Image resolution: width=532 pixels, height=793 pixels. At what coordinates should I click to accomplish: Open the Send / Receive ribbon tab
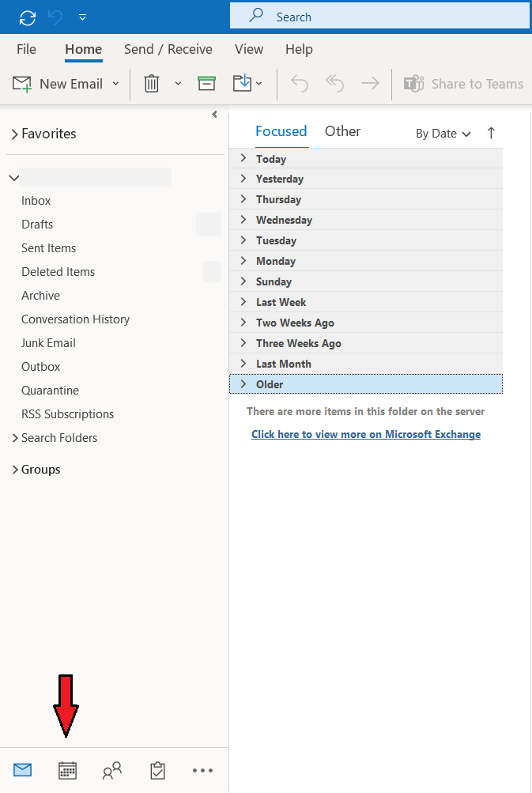168,49
